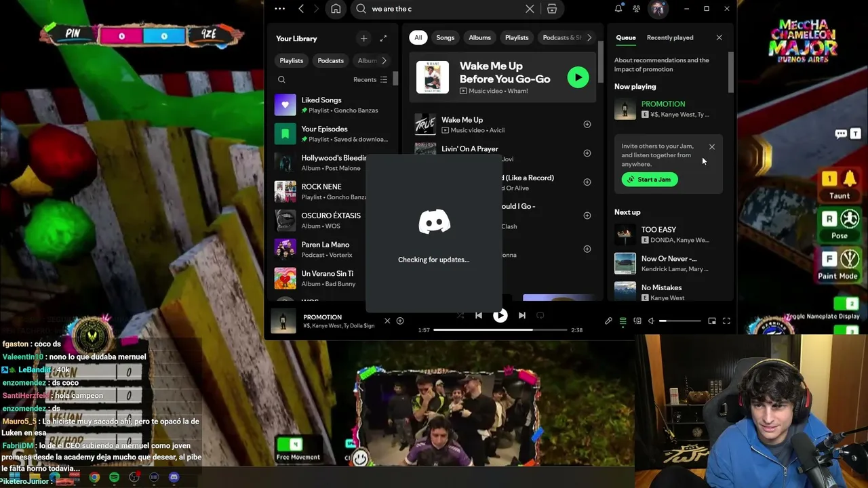Adjust the Spotify volume slider

point(679,321)
